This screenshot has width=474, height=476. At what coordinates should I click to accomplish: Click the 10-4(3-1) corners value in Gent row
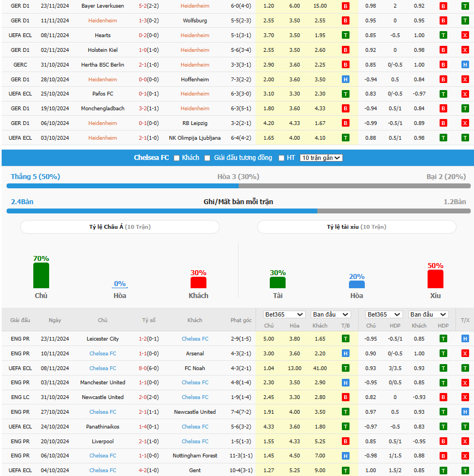pyautogui.click(x=241, y=470)
